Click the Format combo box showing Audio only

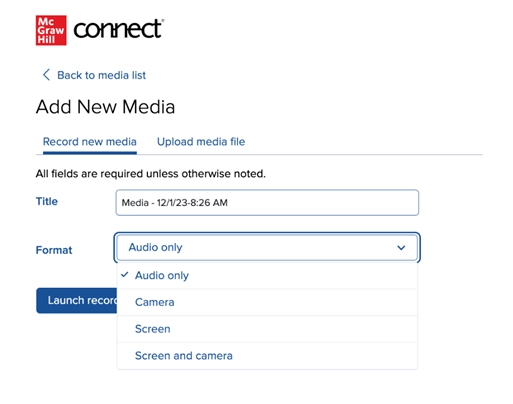[x=267, y=247]
